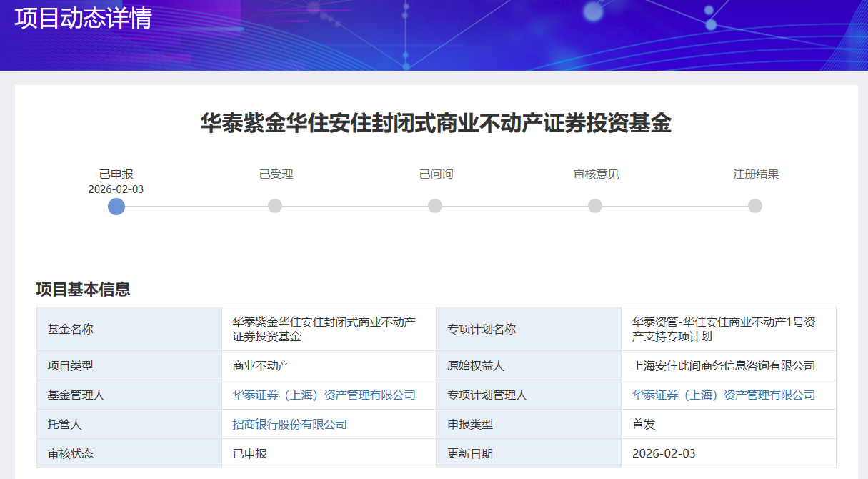Click the 已问询 step label text
Screen dimensions: 868x479
436,174
